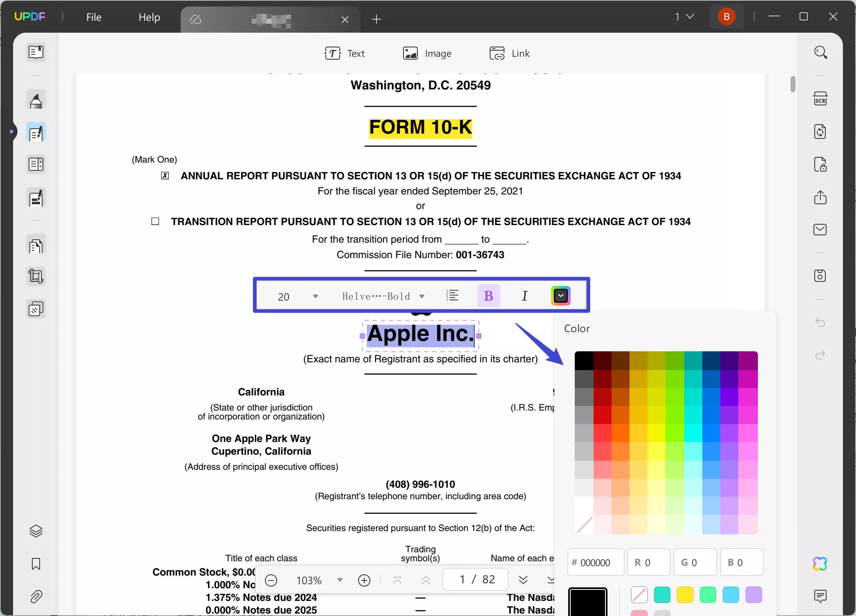Select the Crop Pages tool
The image size is (856, 616).
coord(36,277)
